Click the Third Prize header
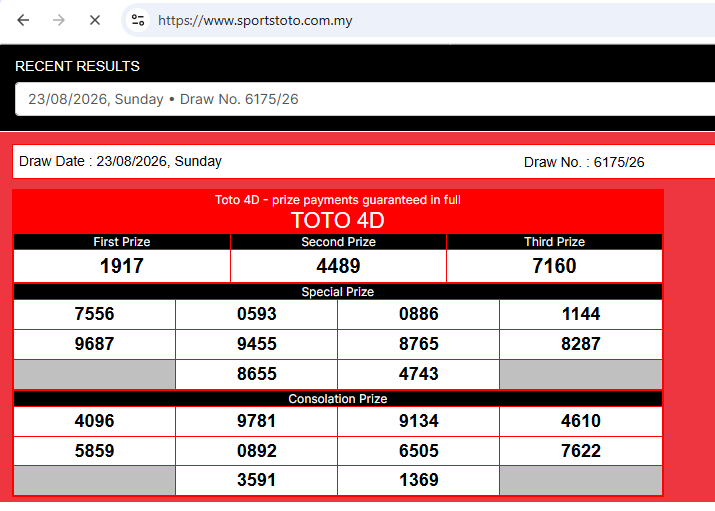715x511 pixels. pyautogui.click(x=554, y=242)
